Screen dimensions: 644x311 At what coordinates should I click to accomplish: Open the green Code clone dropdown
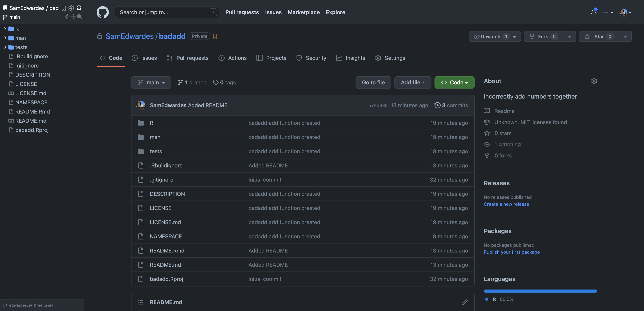pos(454,82)
